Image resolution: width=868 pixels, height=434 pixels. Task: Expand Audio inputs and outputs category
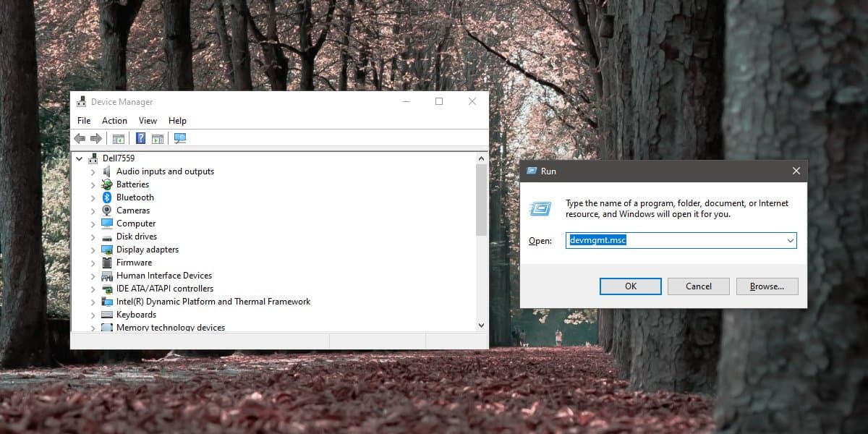pyautogui.click(x=93, y=171)
